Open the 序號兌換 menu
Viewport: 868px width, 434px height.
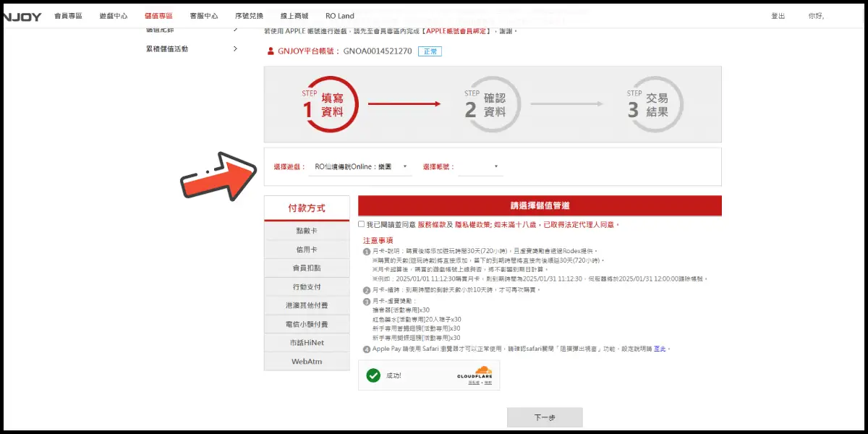click(249, 16)
